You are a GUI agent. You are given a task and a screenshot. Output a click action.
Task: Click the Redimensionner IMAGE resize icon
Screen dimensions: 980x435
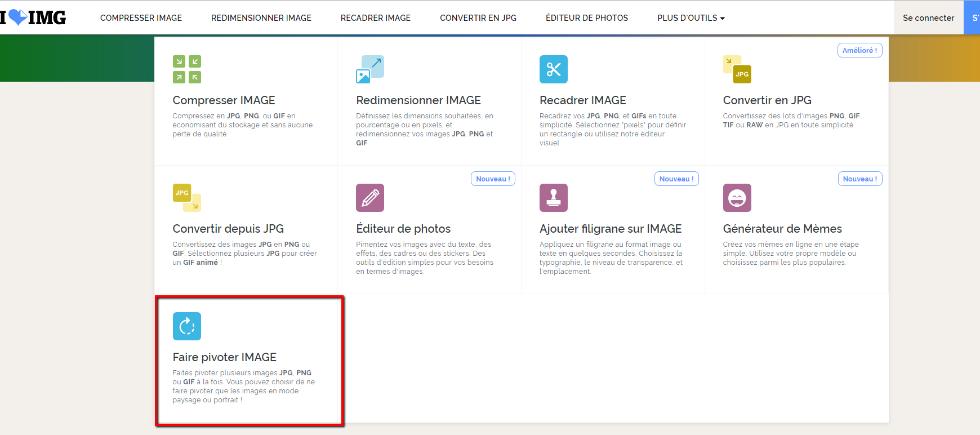click(x=370, y=69)
